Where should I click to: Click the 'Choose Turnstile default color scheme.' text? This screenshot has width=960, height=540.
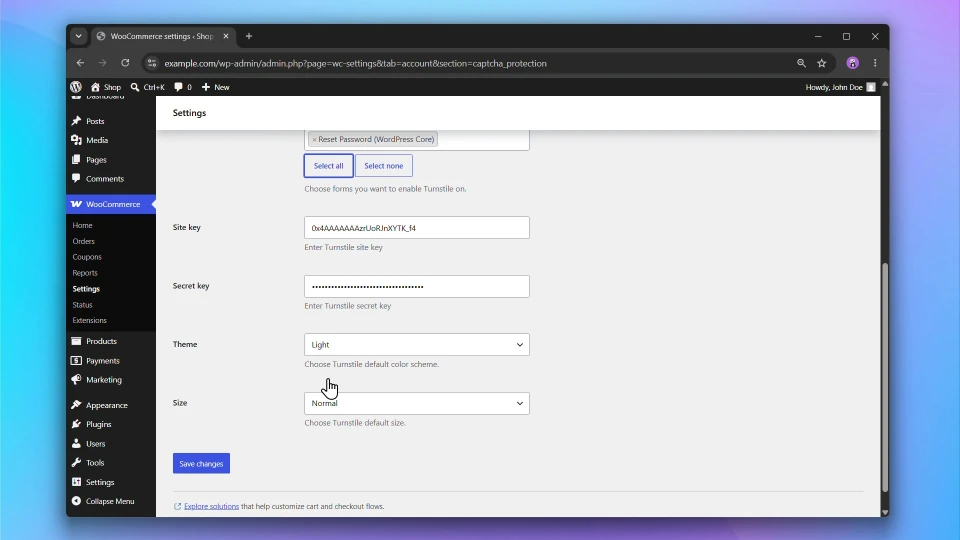pyautogui.click(x=372, y=364)
